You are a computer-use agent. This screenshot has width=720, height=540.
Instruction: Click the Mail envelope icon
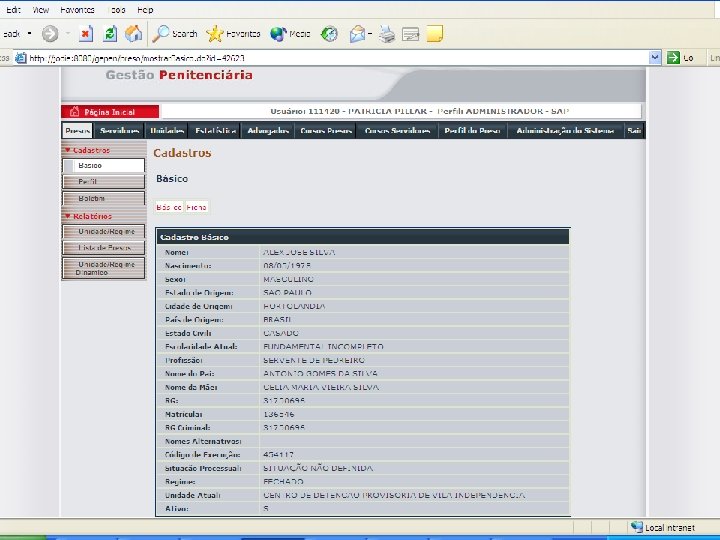pyautogui.click(x=359, y=34)
